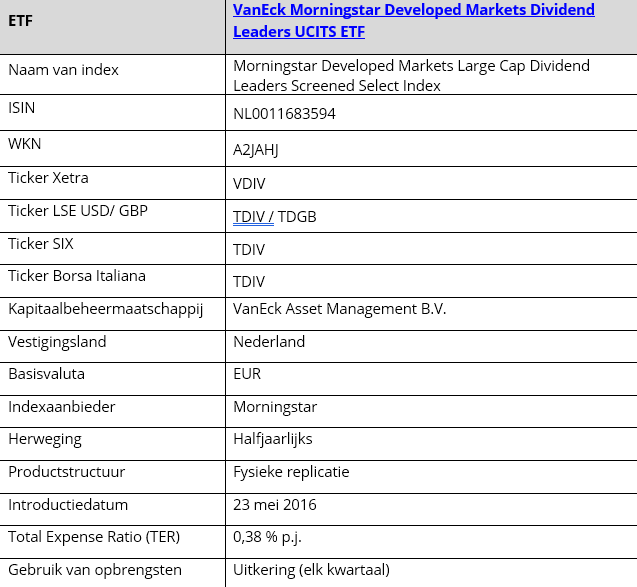Select the Kapitaalbeheermaatschappij label

pos(106,309)
